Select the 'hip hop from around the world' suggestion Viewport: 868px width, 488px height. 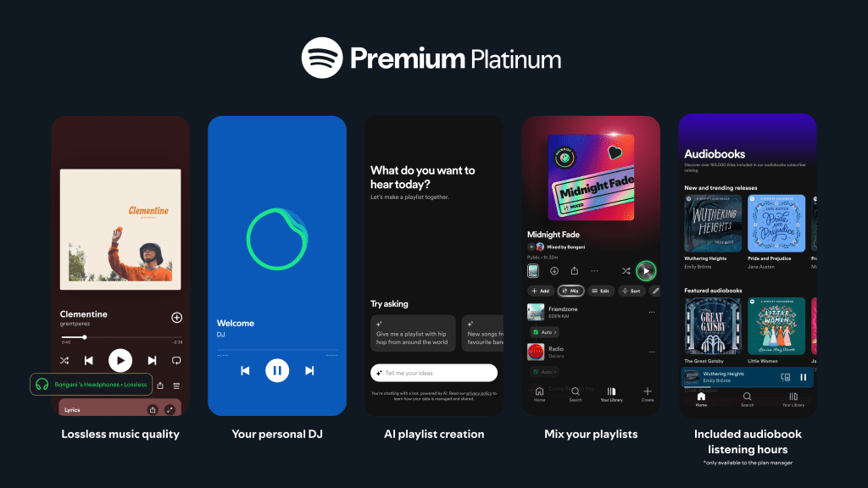coord(413,333)
